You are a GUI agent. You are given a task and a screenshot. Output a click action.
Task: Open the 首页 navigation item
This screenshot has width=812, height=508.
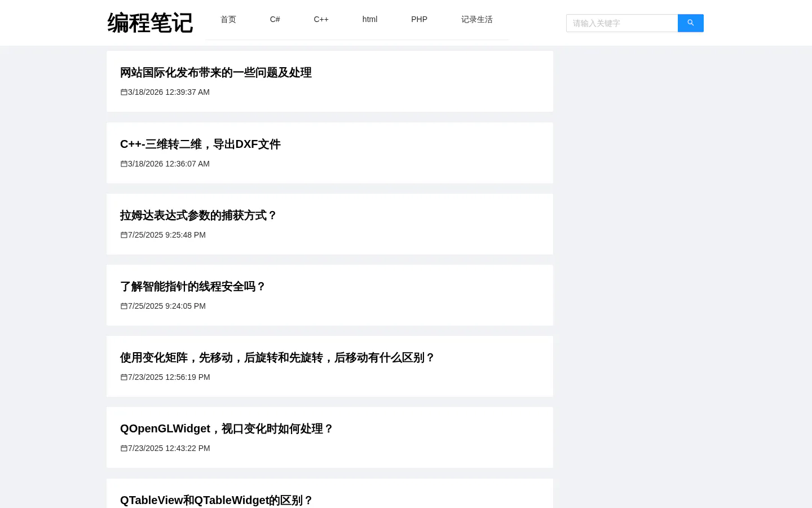click(228, 19)
